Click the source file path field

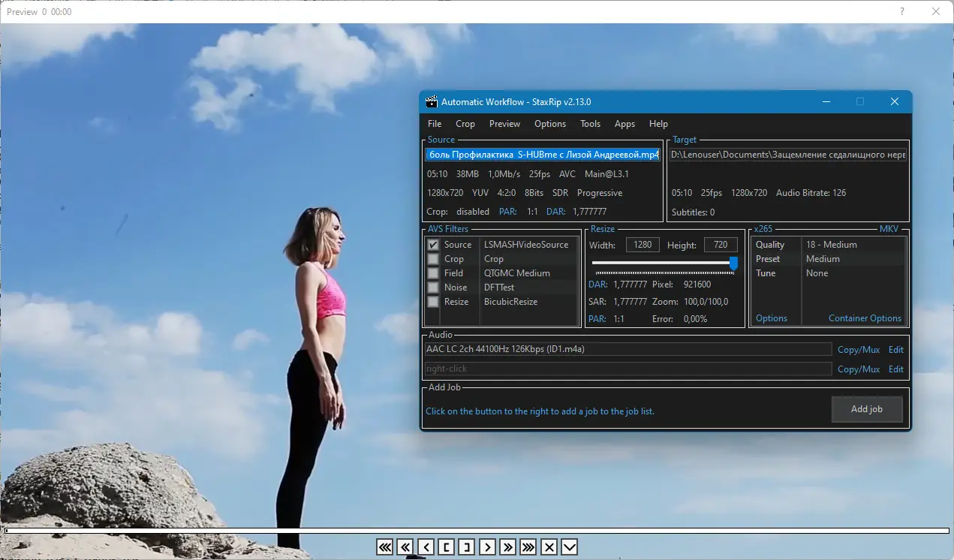543,155
